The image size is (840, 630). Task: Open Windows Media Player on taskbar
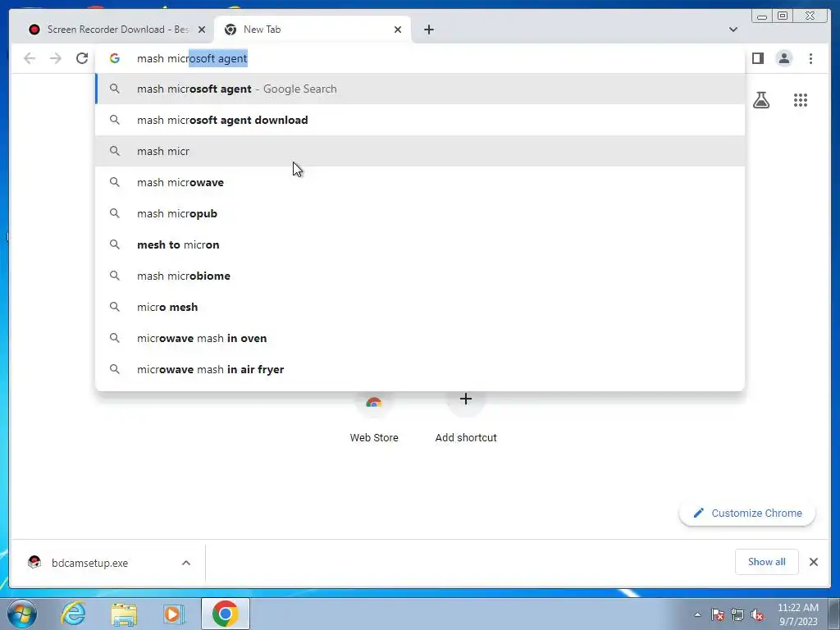click(174, 614)
